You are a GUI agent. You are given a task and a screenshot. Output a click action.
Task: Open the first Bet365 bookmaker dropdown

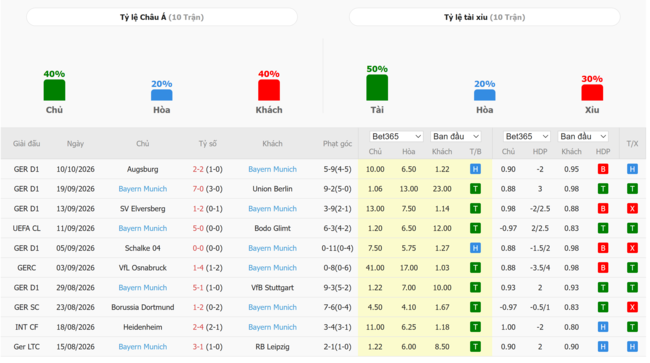click(396, 136)
